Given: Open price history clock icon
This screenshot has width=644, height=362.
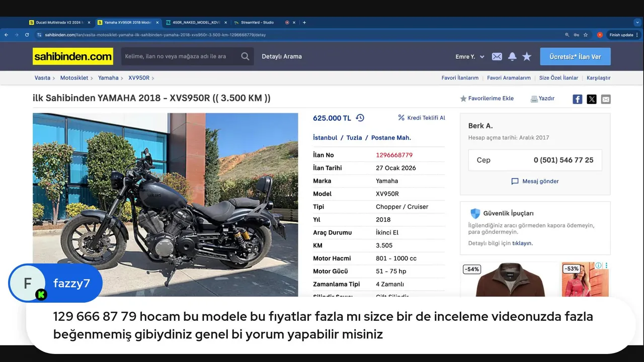Looking at the screenshot, I should (360, 118).
